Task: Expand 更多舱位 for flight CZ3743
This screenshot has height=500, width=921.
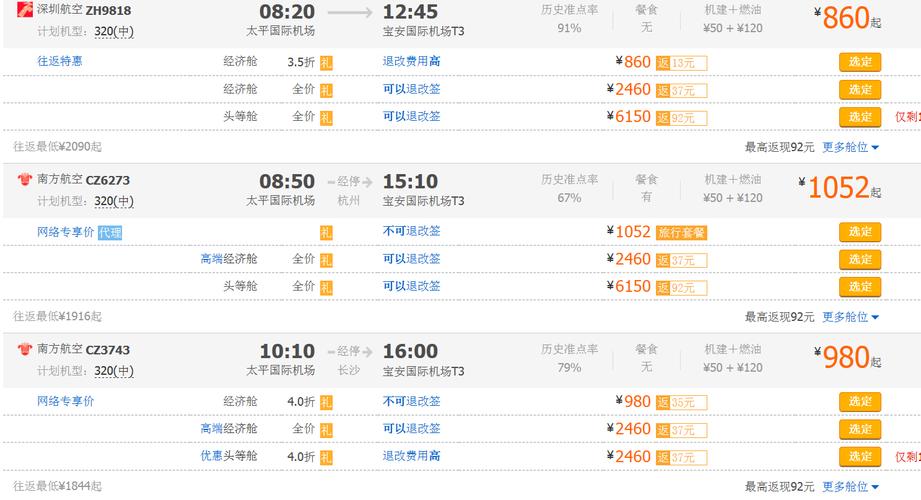Action: 850,486
